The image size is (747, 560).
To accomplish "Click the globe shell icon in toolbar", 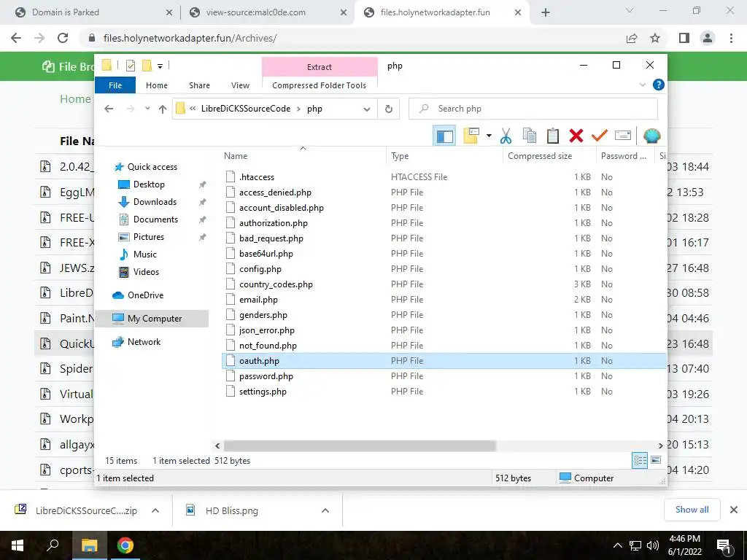I will click(x=651, y=136).
